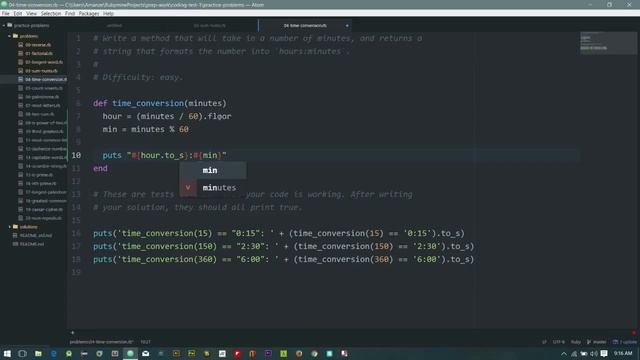The image size is (640, 360).
Task: Click folder icon of solutions
Action: point(16,227)
